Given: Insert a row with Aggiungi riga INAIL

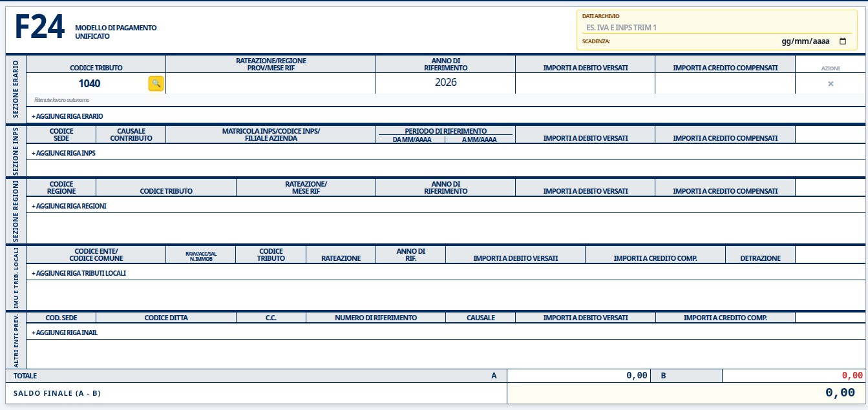Looking at the screenshot, I should (65, 333).
